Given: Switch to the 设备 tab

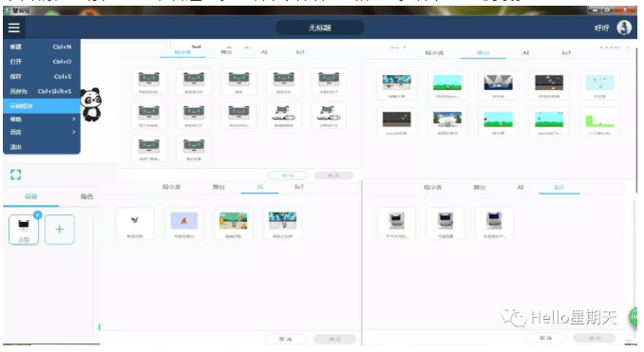Looking at the screenshot, I should [30, 196].
